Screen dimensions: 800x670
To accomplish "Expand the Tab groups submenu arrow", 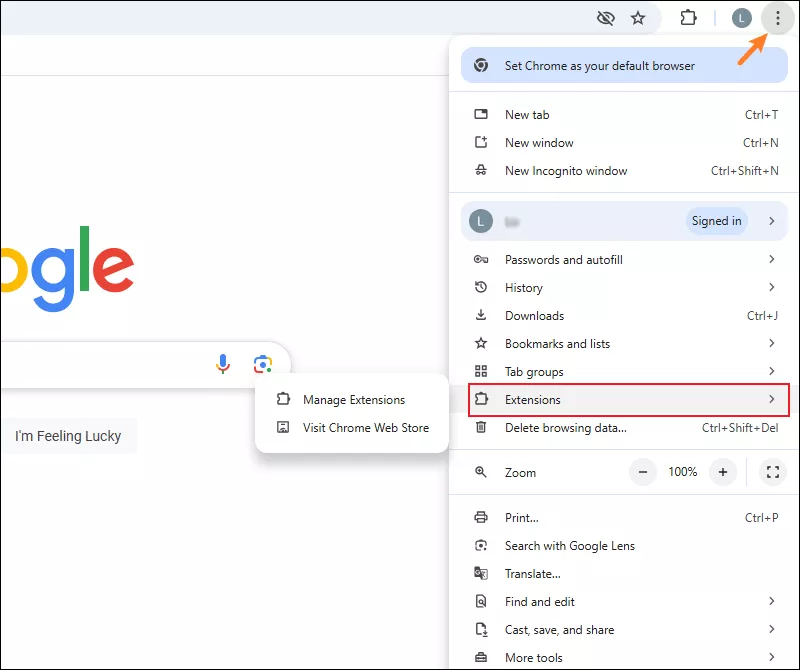I will [x=771, y=371].
